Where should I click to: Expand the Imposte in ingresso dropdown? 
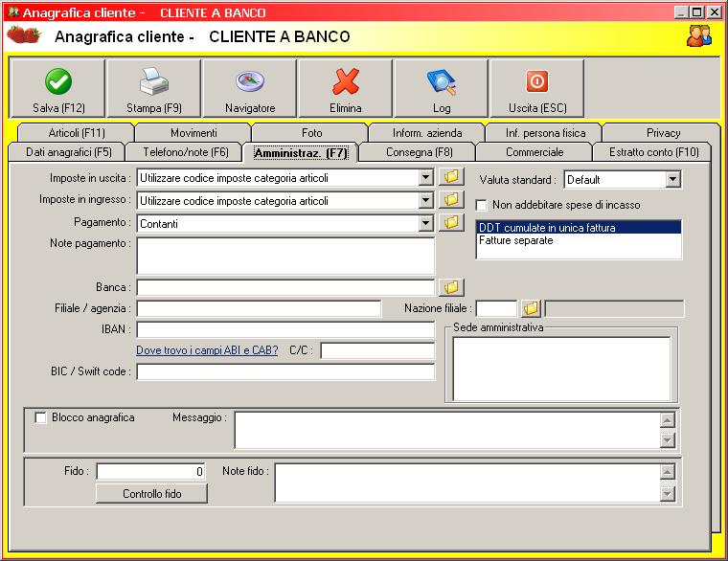coord(425,200)
